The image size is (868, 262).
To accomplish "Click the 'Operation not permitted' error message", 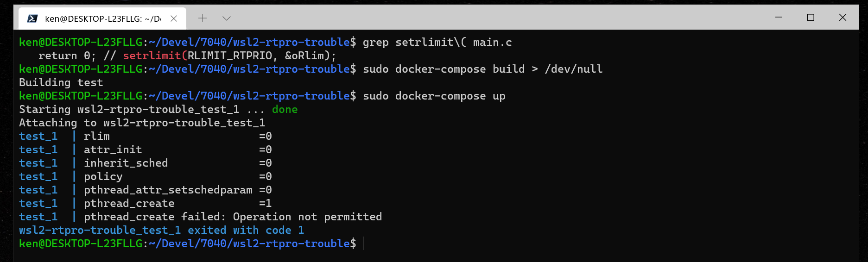I will (x=307, y=217).
